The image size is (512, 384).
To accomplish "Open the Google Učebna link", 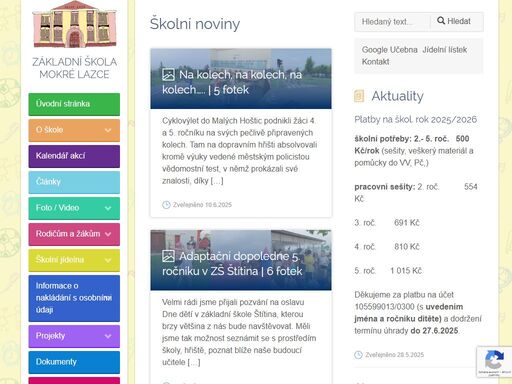I will click(x=389, y=50).
